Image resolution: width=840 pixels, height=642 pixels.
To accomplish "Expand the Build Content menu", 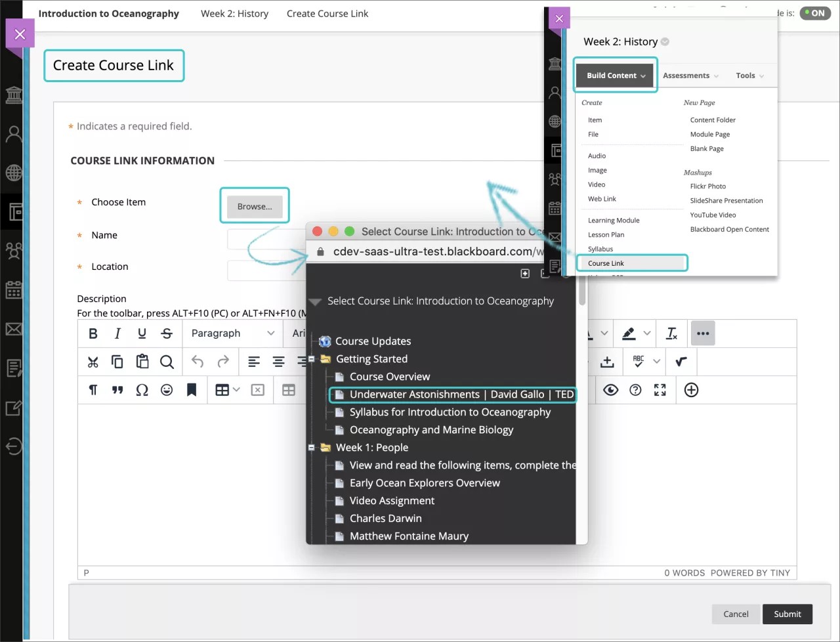I will tap(616, 75).
